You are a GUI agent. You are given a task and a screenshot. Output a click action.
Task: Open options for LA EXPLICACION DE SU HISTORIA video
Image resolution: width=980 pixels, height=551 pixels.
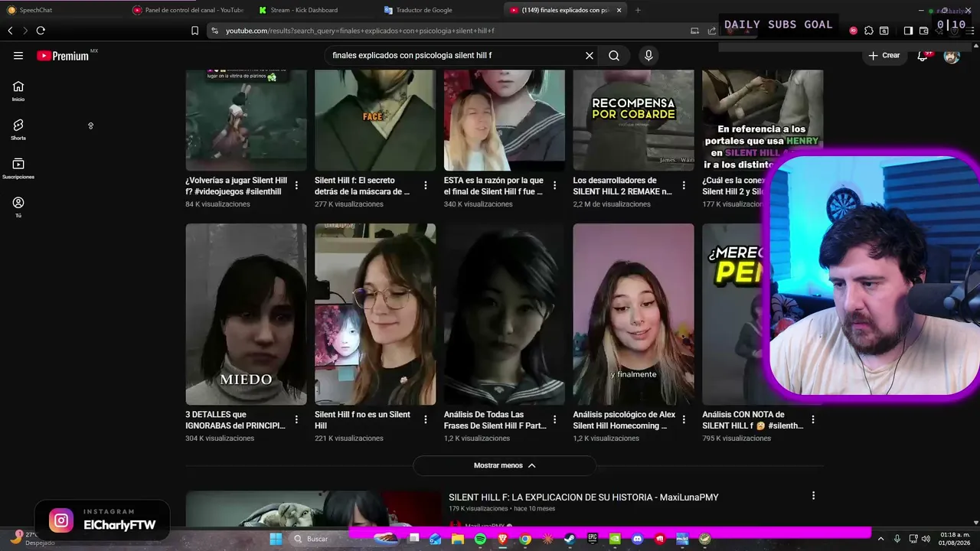(x=813, y=496)
